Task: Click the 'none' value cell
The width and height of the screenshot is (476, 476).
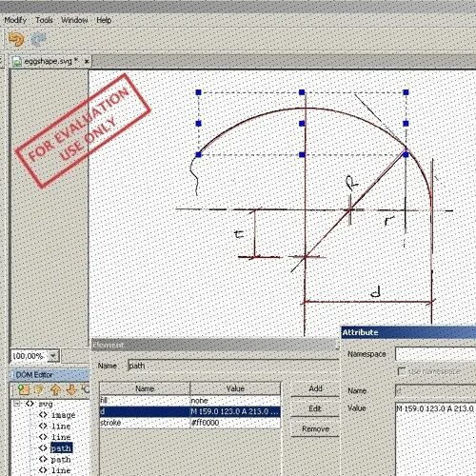Action: (x=235, y=401)
